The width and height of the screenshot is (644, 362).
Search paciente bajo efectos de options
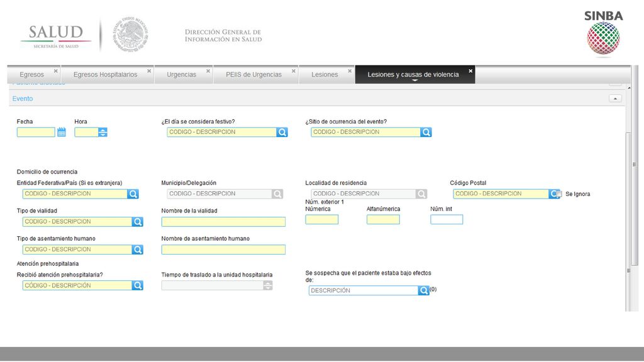pos(423,290)
